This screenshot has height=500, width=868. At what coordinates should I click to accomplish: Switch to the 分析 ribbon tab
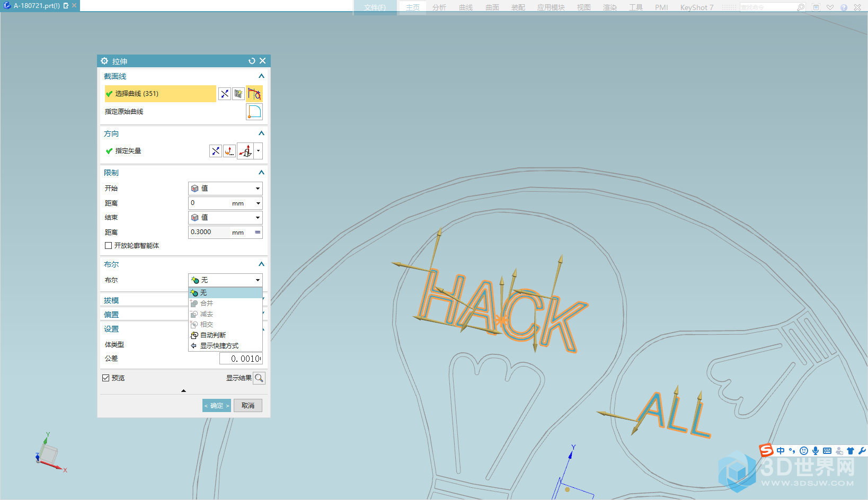point(439,7)
